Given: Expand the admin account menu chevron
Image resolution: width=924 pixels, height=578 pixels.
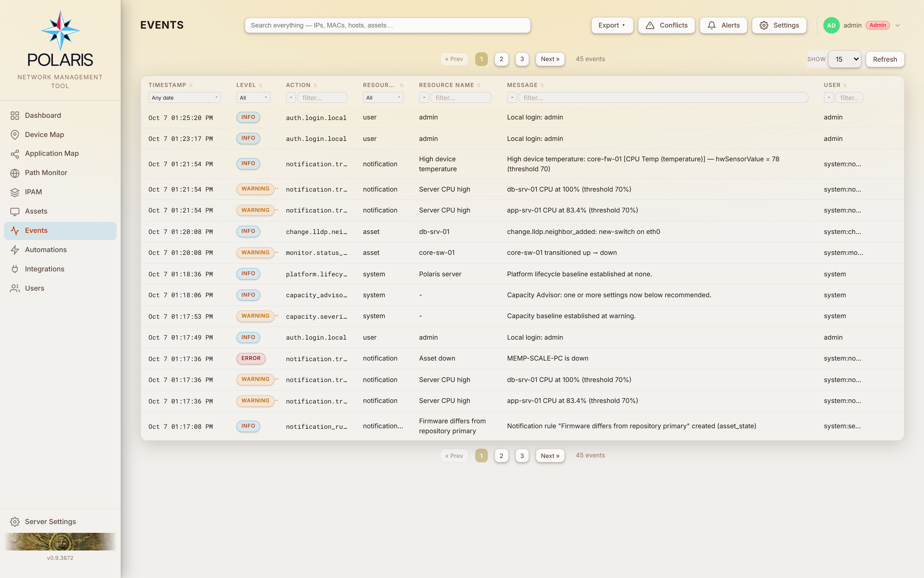Looking at the screenshot, I should [x=898, y=25].
